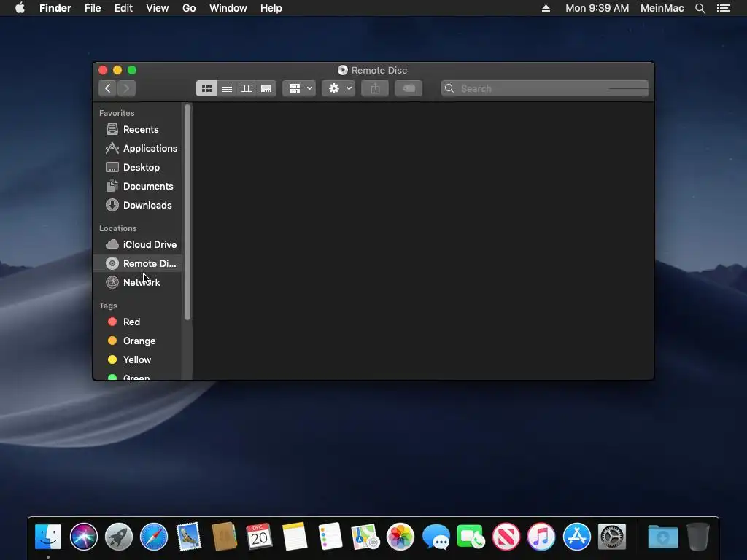The image size is (747, 560).
Task: Open the gear Action menu
Action: point(338,88)
